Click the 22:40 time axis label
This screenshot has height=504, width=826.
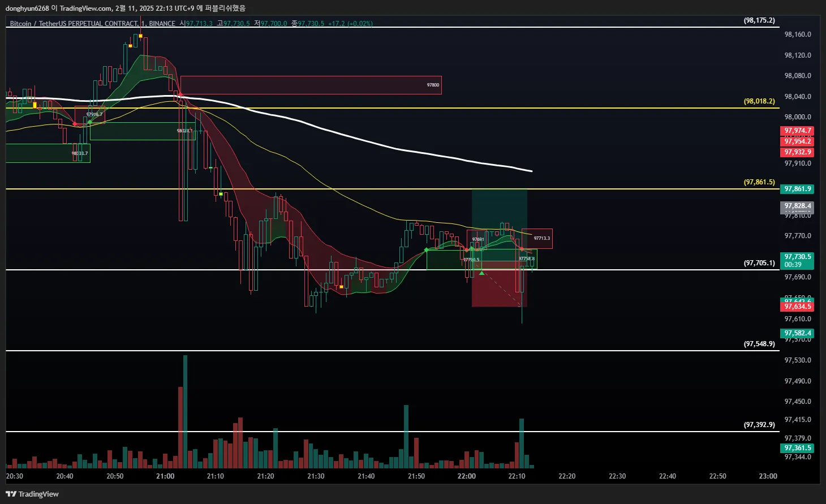pyautogui.click(x=668, y=476)
